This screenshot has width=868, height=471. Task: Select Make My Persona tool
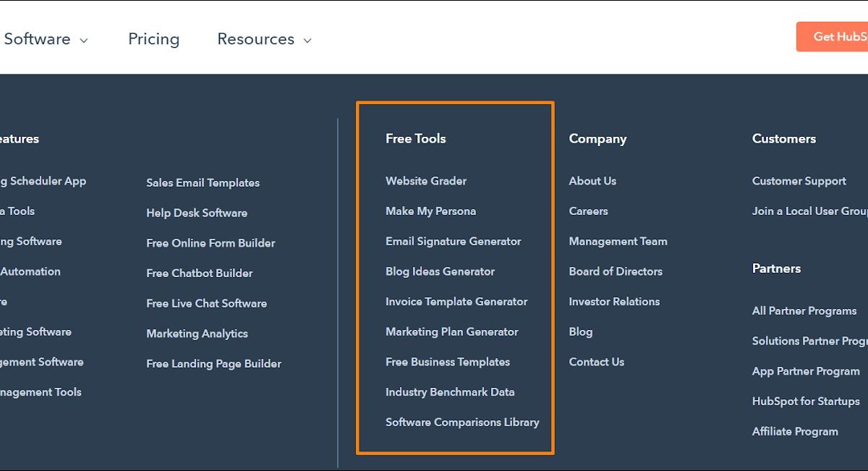(x=430, y=211)
